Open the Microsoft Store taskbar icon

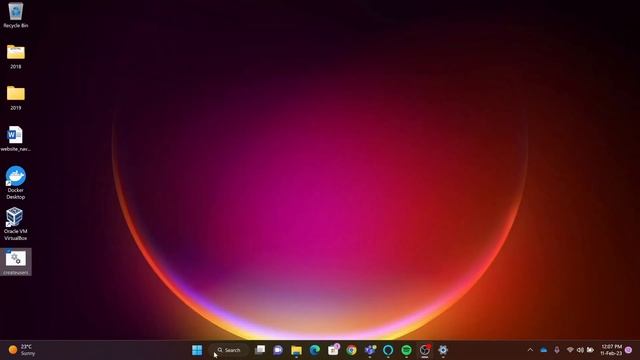(x=333, y=350)
